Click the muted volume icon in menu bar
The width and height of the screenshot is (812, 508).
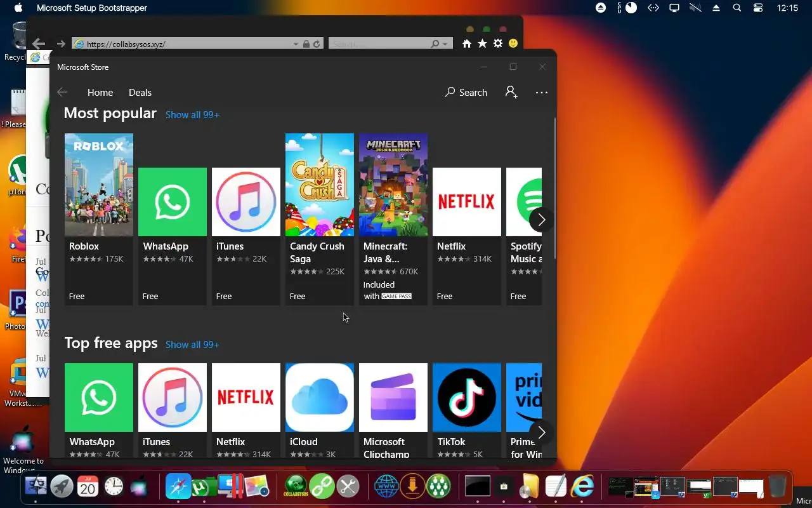695,8
